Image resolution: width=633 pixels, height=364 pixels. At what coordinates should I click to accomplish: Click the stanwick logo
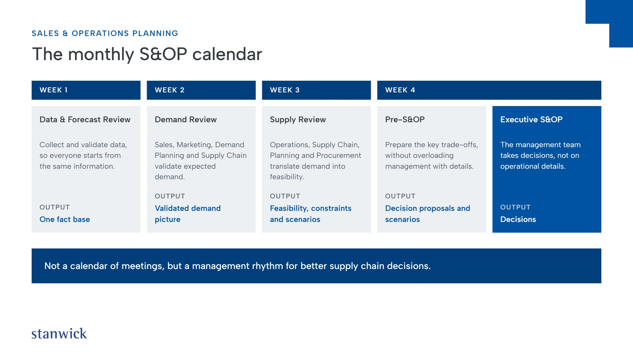coord(59,334)
